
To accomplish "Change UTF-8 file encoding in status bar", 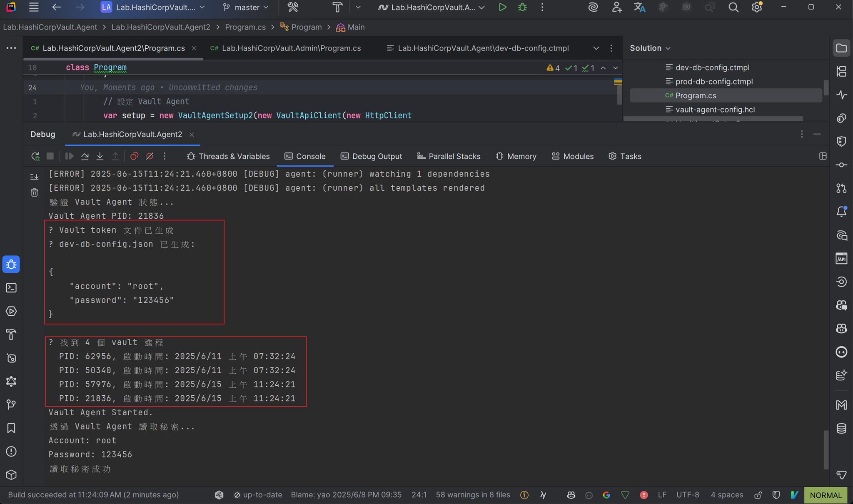I will pos(688,495).
